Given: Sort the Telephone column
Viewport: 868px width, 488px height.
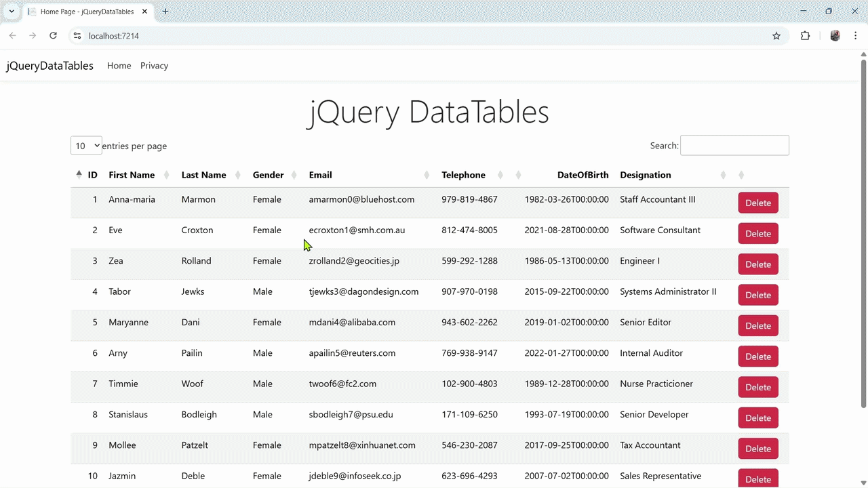Looking at the screenshot, I should pyautogui.click(x=463, y=175).
